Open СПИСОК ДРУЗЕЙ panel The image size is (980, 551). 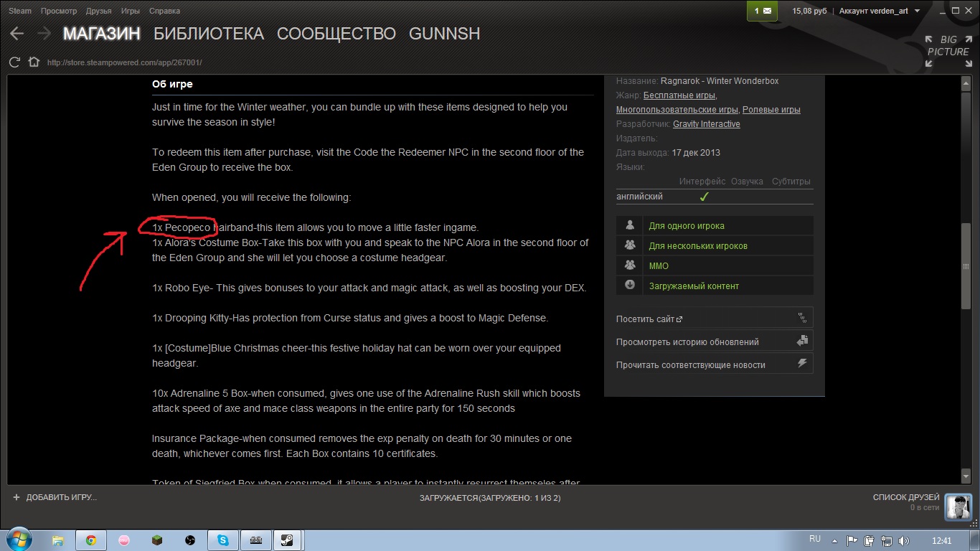[x=906, y=497]
